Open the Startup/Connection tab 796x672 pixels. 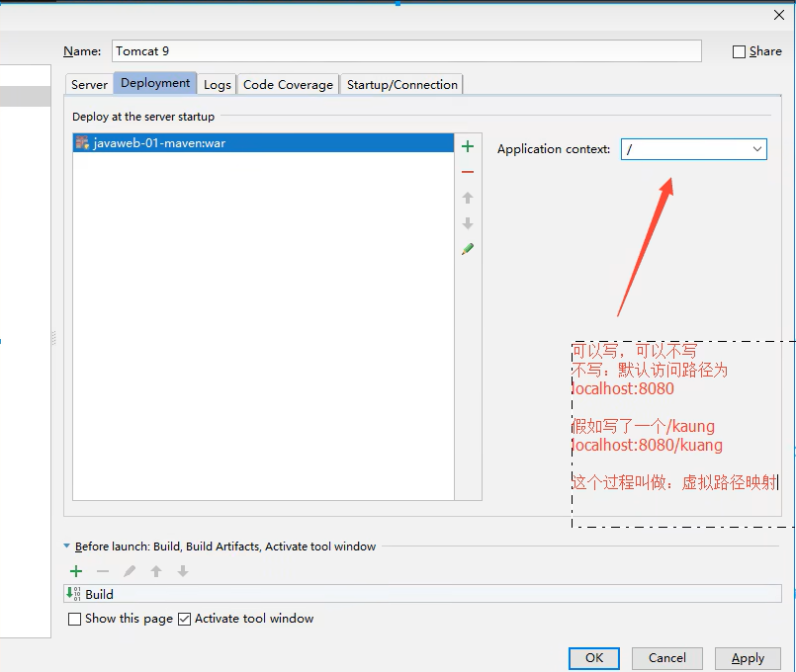click(x=402, y=85)
